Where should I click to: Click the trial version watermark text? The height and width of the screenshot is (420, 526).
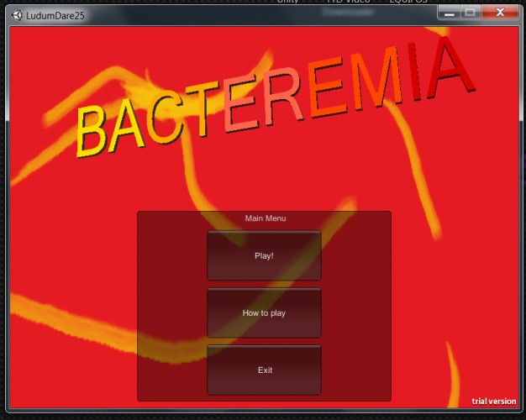tap(494, 402)
